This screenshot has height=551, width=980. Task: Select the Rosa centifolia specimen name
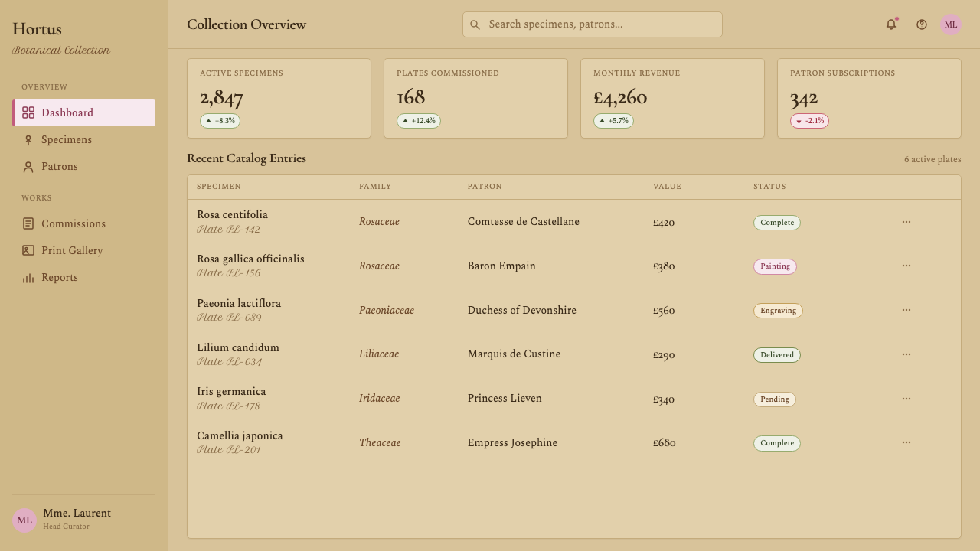(x=232, y=215)
